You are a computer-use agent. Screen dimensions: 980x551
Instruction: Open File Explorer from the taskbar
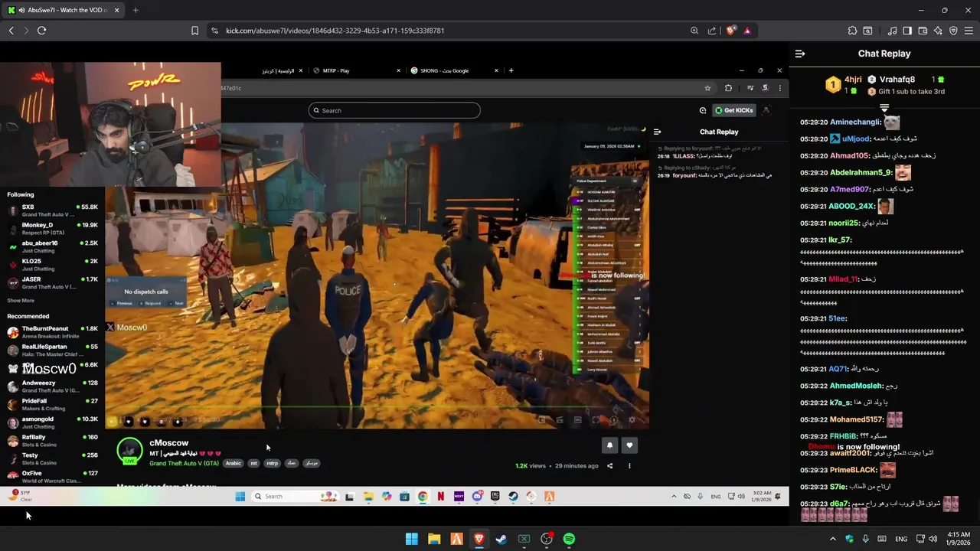click(434, 539)
